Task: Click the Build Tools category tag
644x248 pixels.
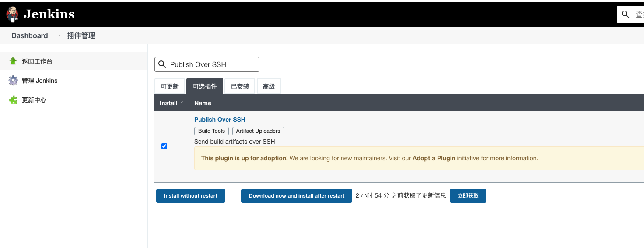Action: coord(211,131)
